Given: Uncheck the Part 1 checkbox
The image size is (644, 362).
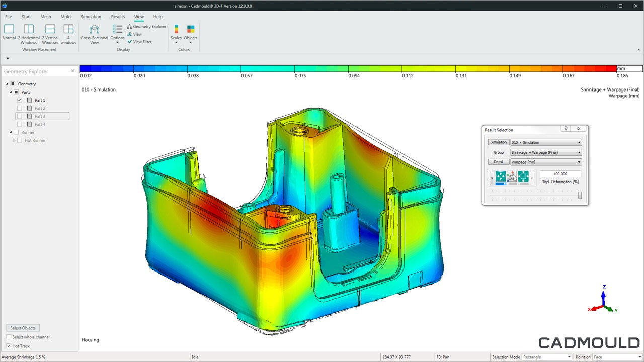Looking at the screenshot, I should tap(20, 100).
